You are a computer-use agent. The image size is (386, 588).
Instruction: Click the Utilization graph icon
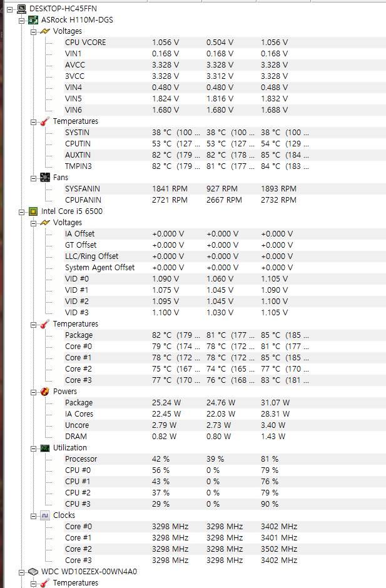[x=44, y=447]
